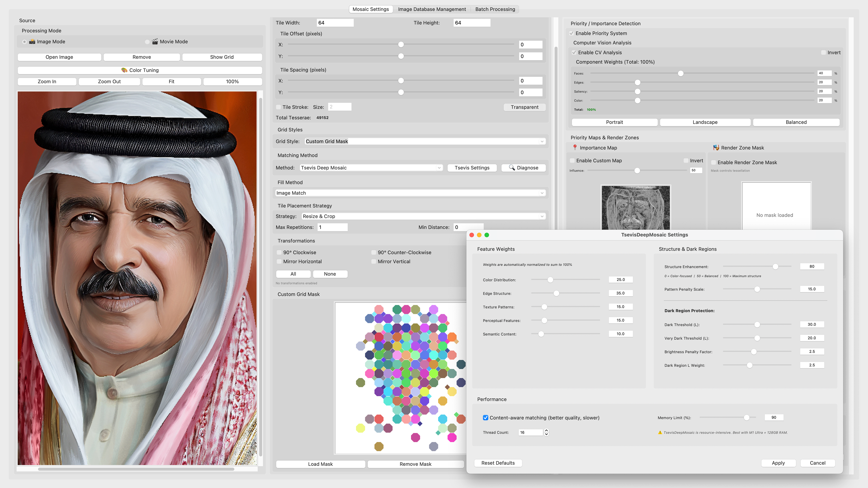Viewport: 868px width, 488px height.
Task: Disable Content-aware matching
Action: click(485, 417)
